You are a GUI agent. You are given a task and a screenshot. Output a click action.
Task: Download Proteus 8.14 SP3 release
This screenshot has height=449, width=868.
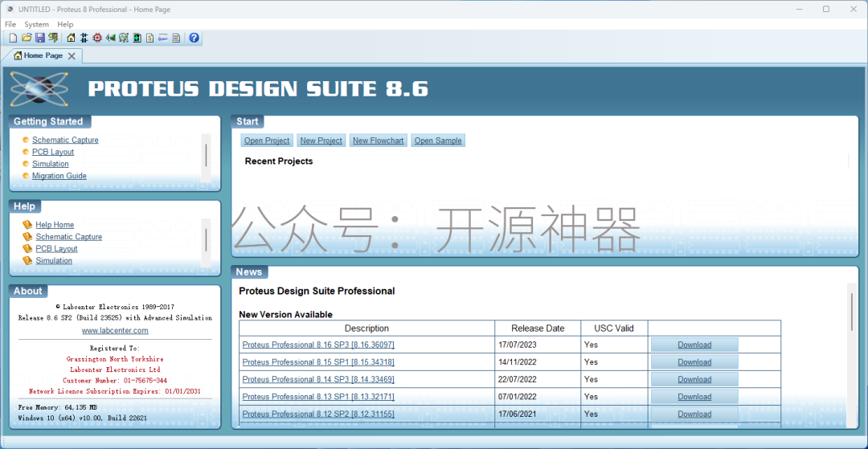coord(694,379)
